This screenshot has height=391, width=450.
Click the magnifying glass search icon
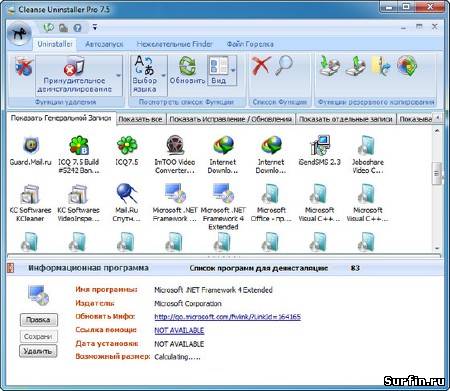(x=284, y=65)
